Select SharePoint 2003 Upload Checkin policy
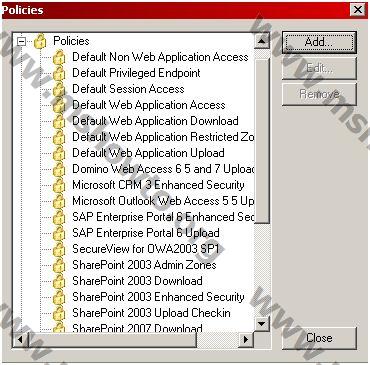Screen dimensions: 370x365 click(x=151, y=313)
